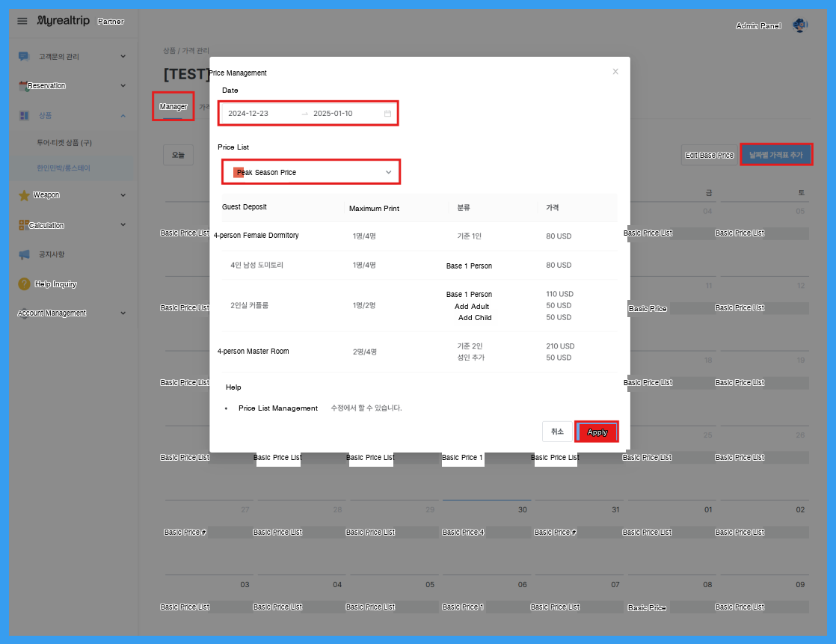Click the Help Inquiry question mark icon
Screen dimensions: 836x644
coord(24,283)
